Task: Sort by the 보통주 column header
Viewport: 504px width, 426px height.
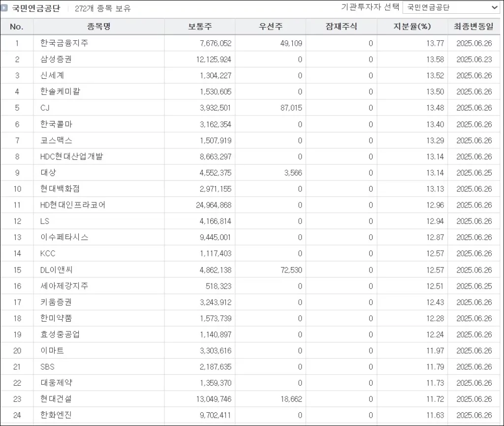Action: [x=200, y=27]
